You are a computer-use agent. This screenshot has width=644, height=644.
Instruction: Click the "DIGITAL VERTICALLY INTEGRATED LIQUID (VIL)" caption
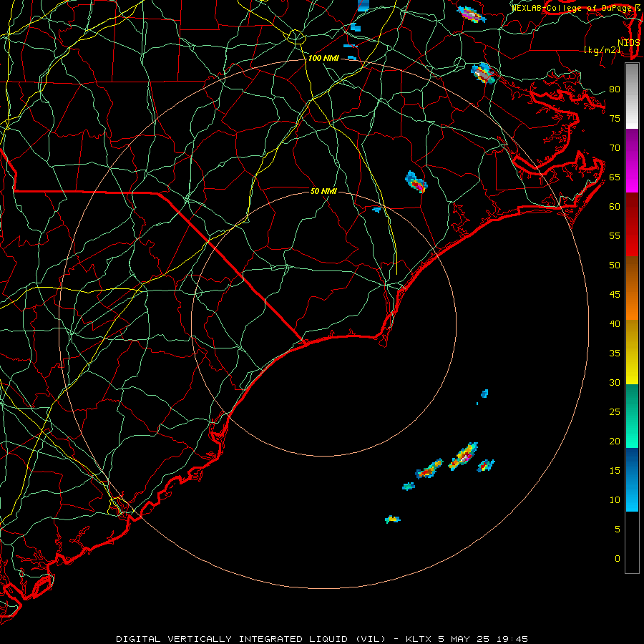251,639
